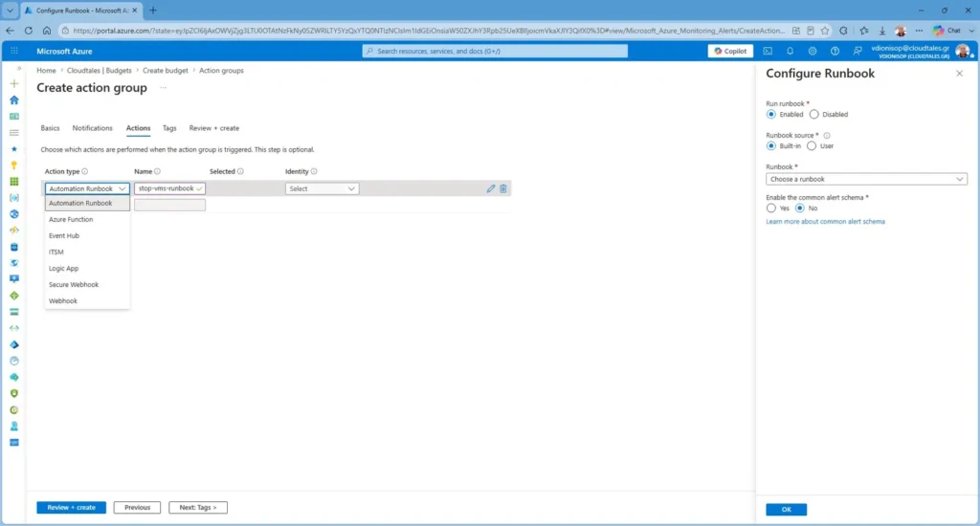Screen dimensions: 980x526
Task: Switch to the Basics tab
Action: (x=50, y=128)
